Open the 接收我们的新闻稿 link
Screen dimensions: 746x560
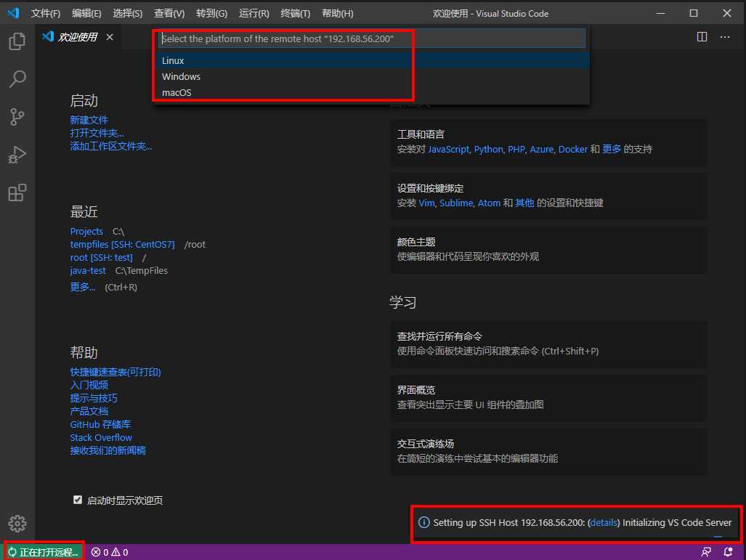coord(108,450)
